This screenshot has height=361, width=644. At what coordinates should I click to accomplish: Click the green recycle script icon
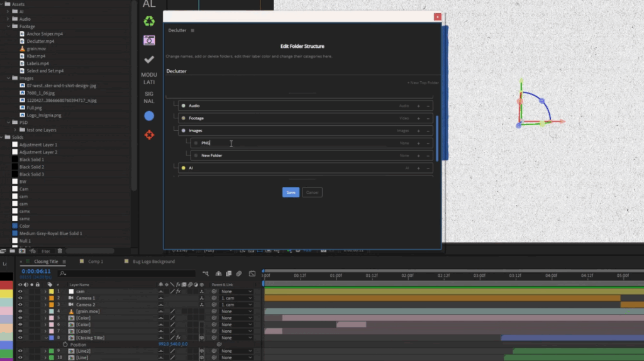(149, 22)
